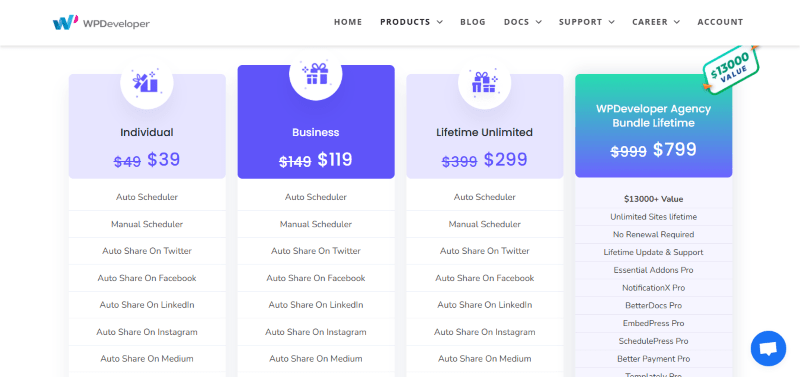This screenshot has height=377, width=800.
Task: Open the live chat bubble icon
Action: [768, 348]
